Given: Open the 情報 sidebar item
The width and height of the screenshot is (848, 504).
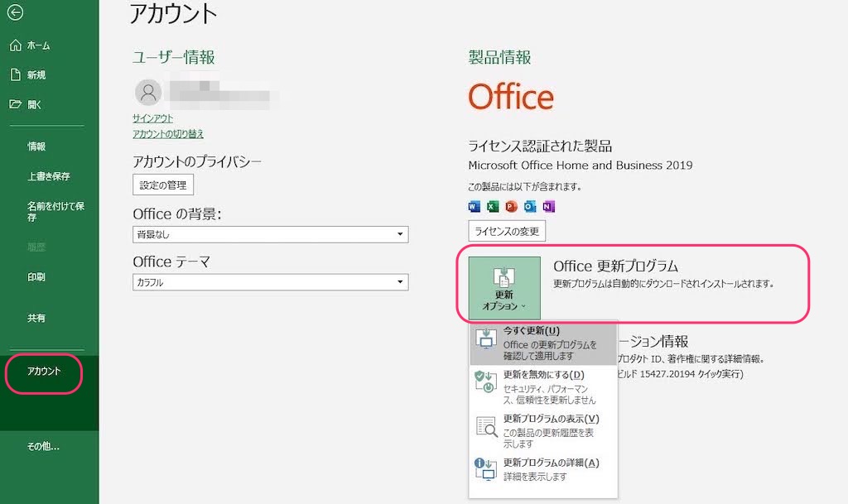Looking at the screenshot, I should 36,146.
